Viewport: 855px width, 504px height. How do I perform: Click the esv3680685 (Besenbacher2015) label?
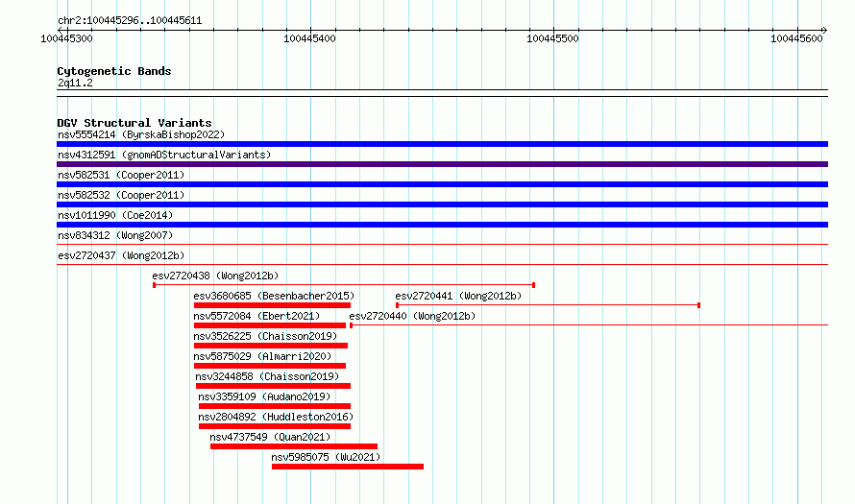(x=274, y=296)
